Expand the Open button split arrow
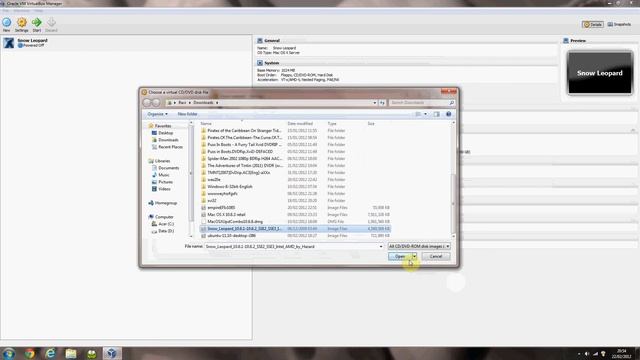This screenshot has width=640, height=360. (414, 256)
